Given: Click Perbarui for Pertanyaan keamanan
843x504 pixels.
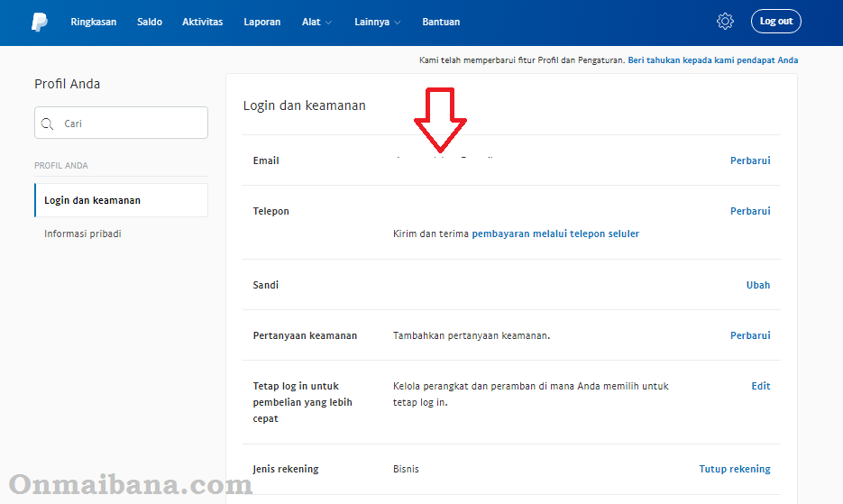Looking at the screenshot, I should (750, 335).
